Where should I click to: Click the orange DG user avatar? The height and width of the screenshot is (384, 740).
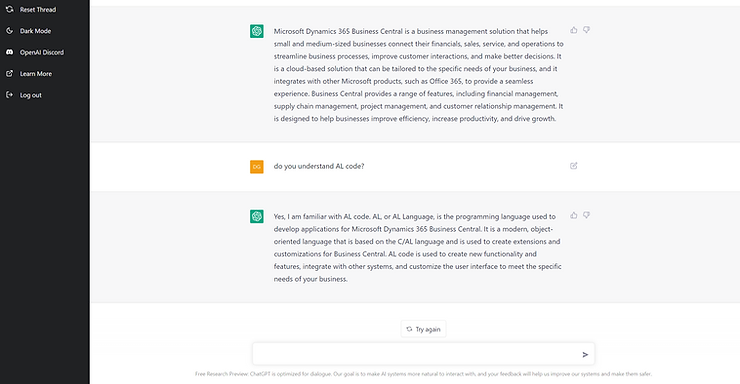257,167
